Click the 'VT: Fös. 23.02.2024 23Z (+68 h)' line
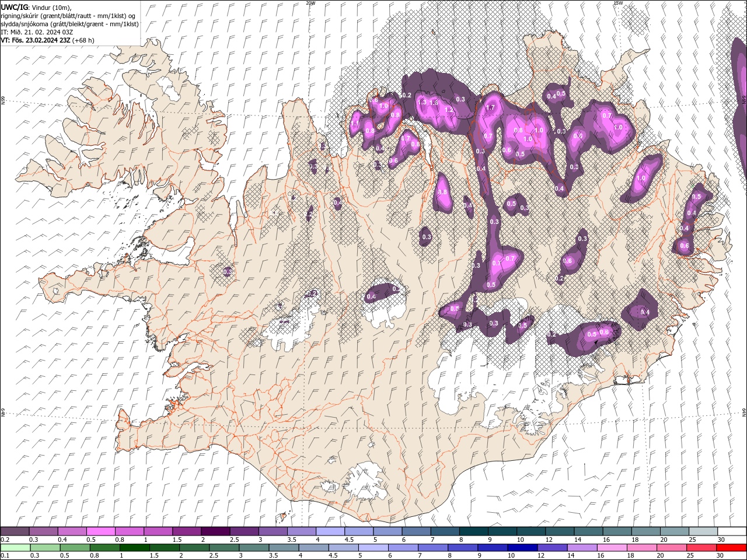The width and height of the screenshot is (747, 560). 48,40
